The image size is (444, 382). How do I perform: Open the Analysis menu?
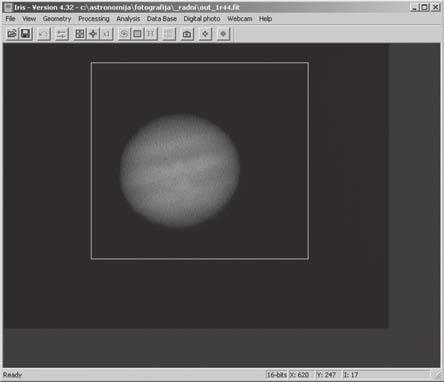point(128,19)
